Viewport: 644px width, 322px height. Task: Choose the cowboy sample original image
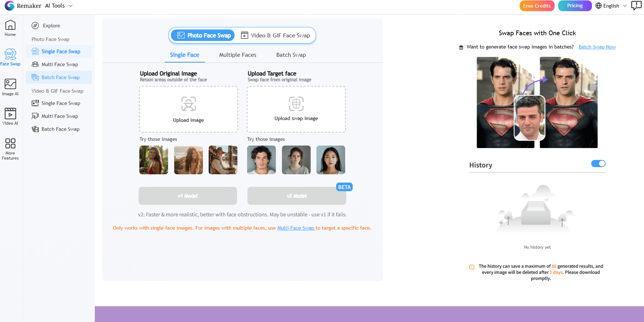tap(223, 160)
